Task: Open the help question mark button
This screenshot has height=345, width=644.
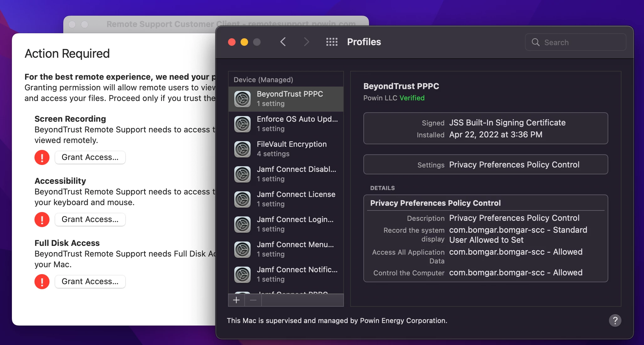Action: [x=615, y=321]
